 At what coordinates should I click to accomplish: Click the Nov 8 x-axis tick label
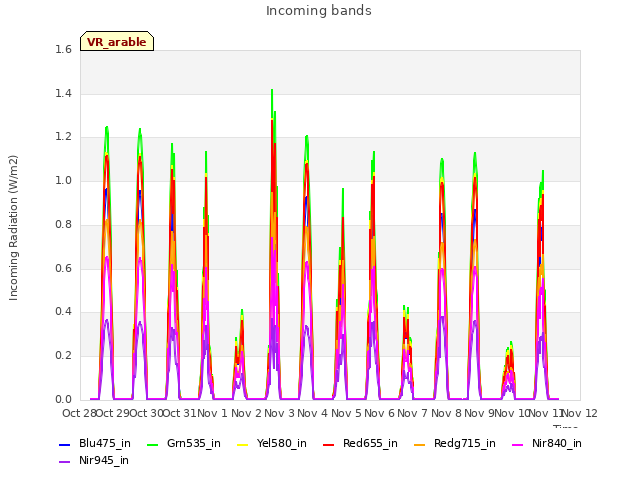point(446,413)
